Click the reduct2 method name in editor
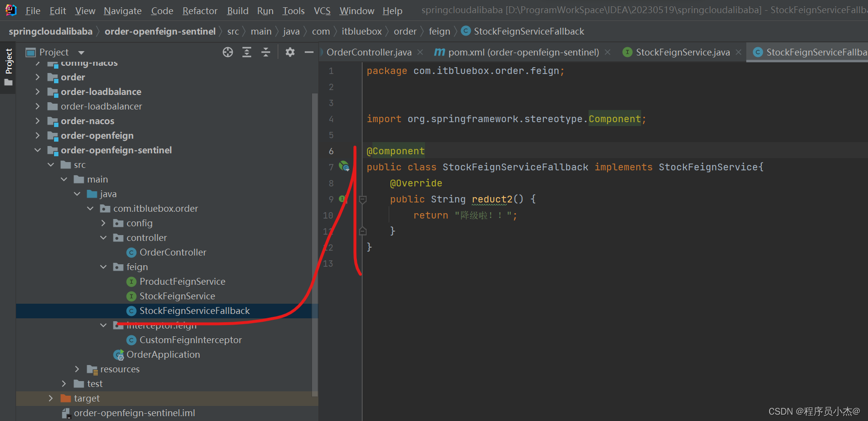Image resolution: width=868 pixels, height=421 pixels. pos(492,199)
